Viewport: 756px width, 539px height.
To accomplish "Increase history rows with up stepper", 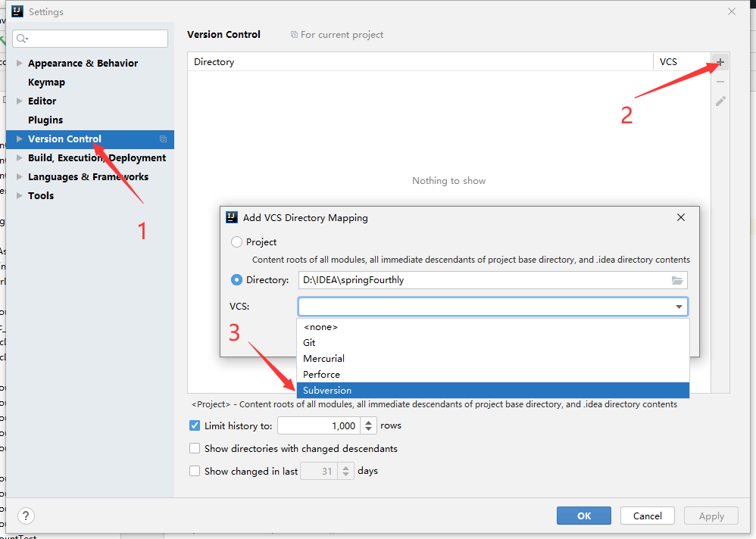I will 368,422.
